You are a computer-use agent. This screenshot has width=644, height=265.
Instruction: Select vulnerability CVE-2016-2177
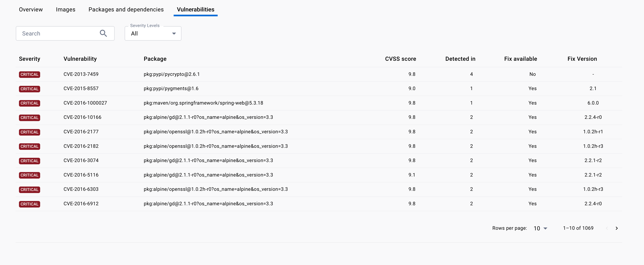click(81, 132)
